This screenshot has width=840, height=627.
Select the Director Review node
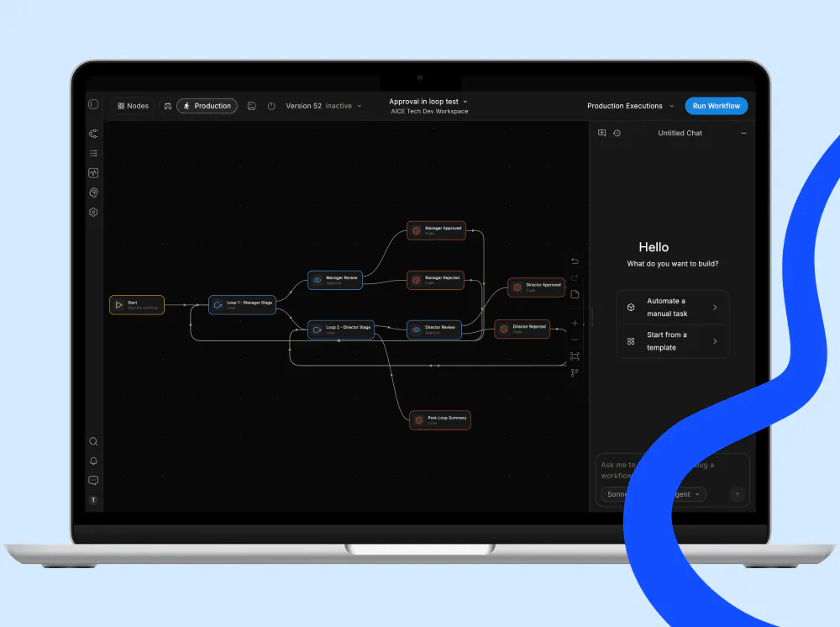pyautogui.click(x=434, y=329)
